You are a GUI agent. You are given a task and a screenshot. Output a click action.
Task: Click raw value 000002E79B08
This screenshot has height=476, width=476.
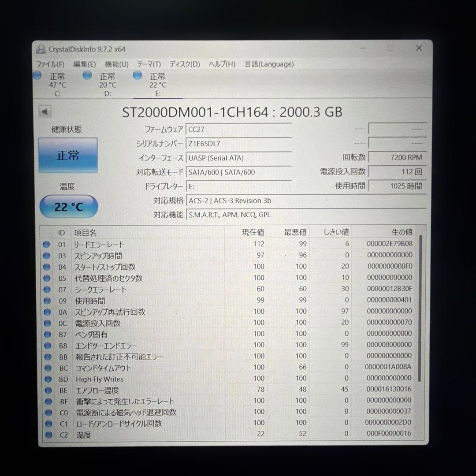[x=390, y=244]
